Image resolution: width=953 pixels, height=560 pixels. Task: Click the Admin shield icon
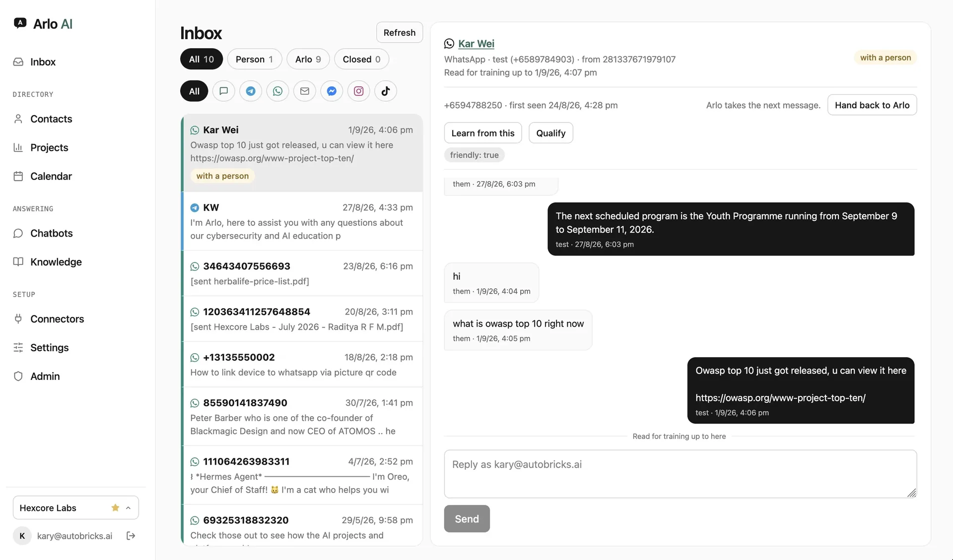(18, 376)
